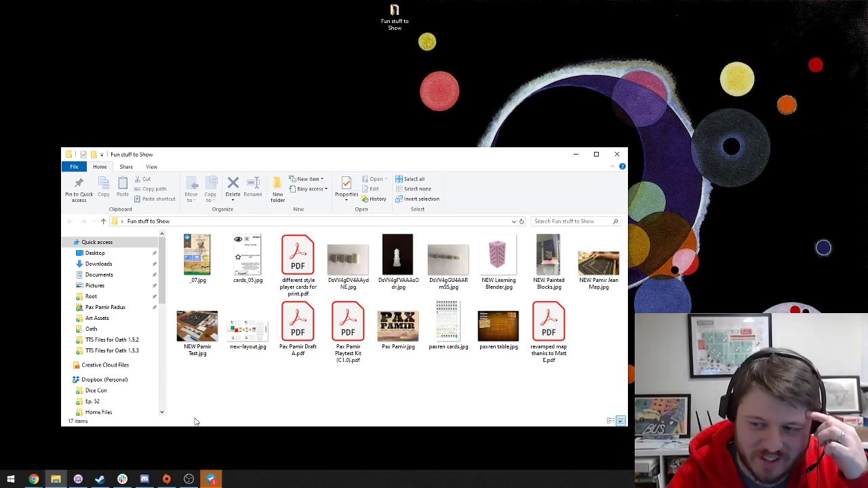Click into the Search Fun stuff to Show box
The height and width of the screenshot is (488, 868).
pos(572,222)
